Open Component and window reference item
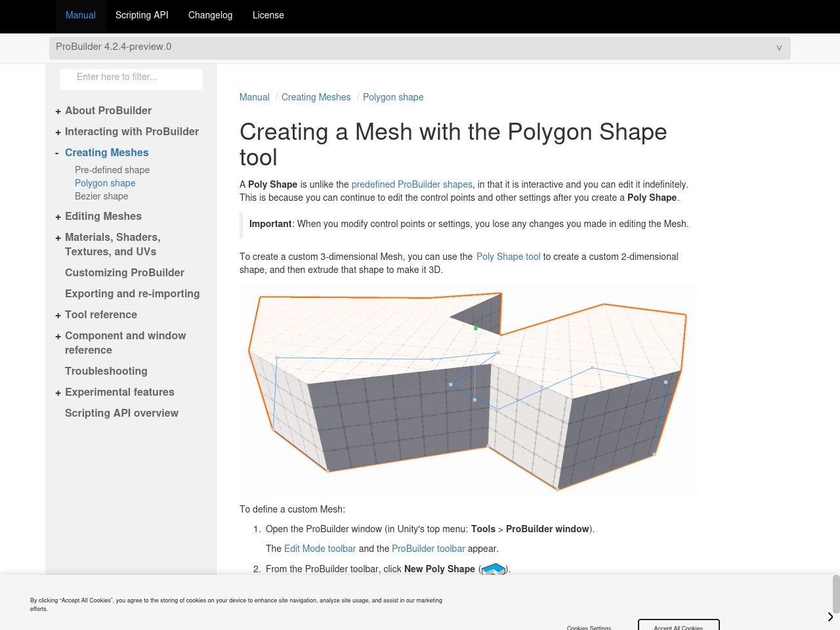 tap(125, 343)
